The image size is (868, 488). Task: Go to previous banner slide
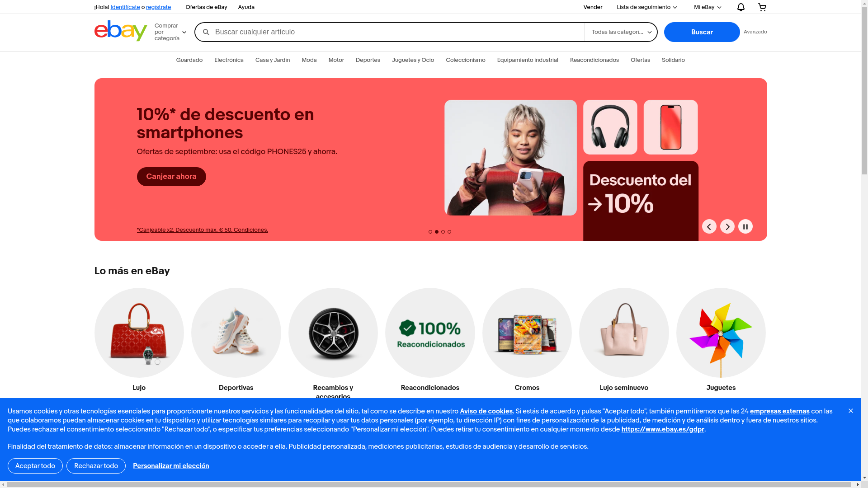click(709, 226)
